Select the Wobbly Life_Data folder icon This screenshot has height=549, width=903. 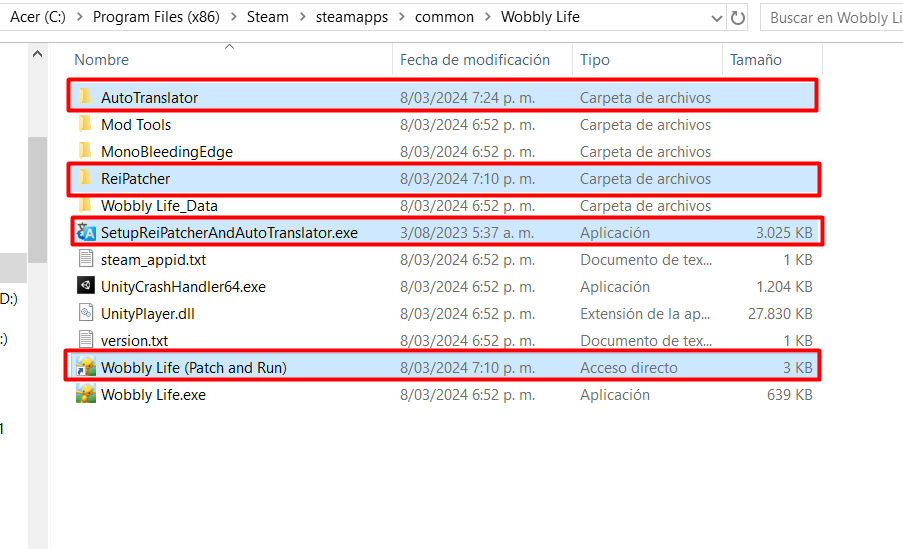pos(85,205)
